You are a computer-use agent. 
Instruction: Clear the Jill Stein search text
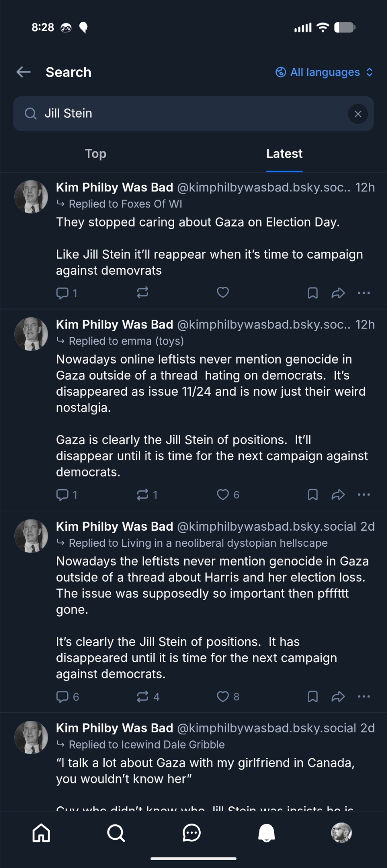tap(358, 114)
